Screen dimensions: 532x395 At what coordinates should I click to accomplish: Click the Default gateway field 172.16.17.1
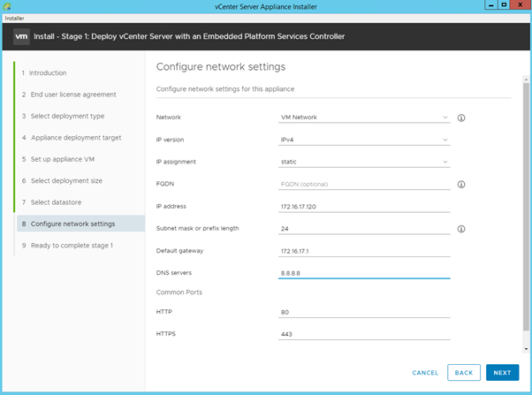pos(364,251)
